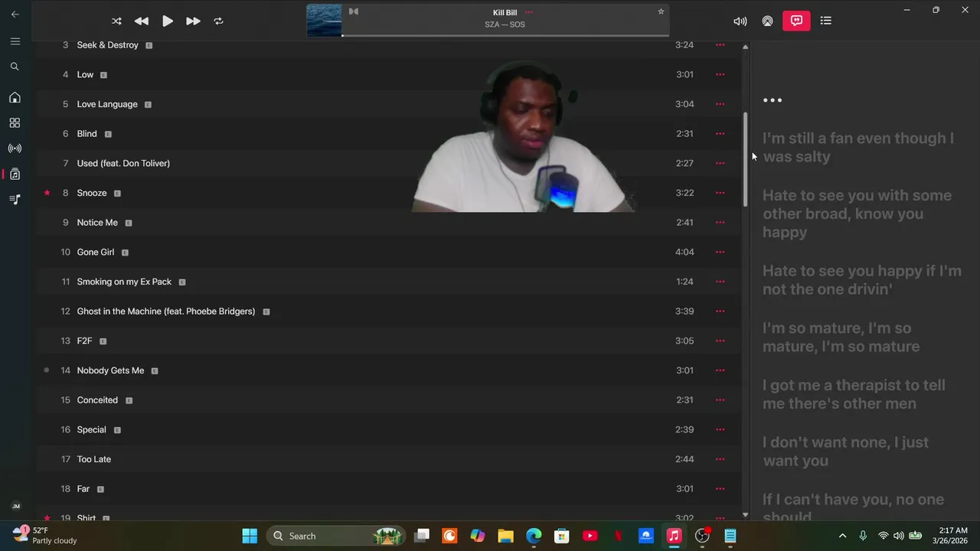Open the hamburger navigation menu

15,41
